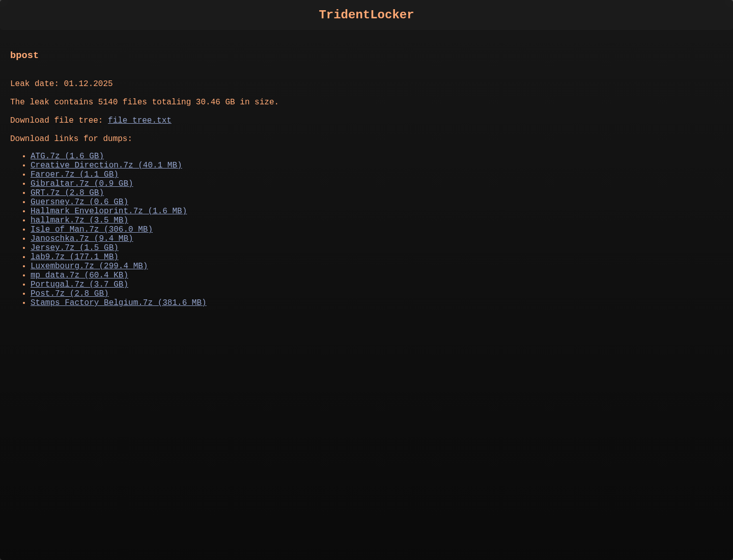This screenshot has height=560, width=733.
Task: Open the Faroer.7z (1.1 GB) link
Action: [74, 175]
